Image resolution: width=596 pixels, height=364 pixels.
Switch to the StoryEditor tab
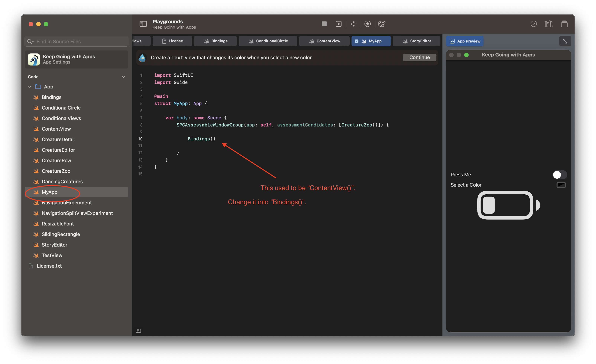pos(416,41)
